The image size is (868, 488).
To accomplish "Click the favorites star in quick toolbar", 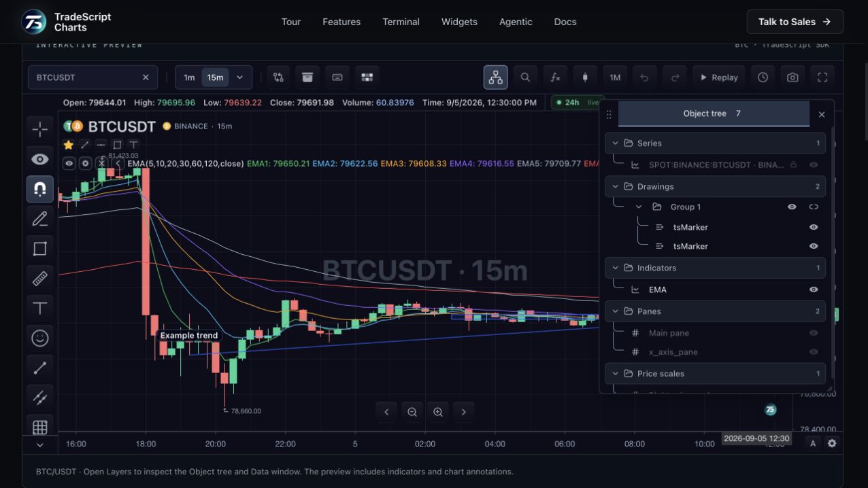I will point(68,145).
